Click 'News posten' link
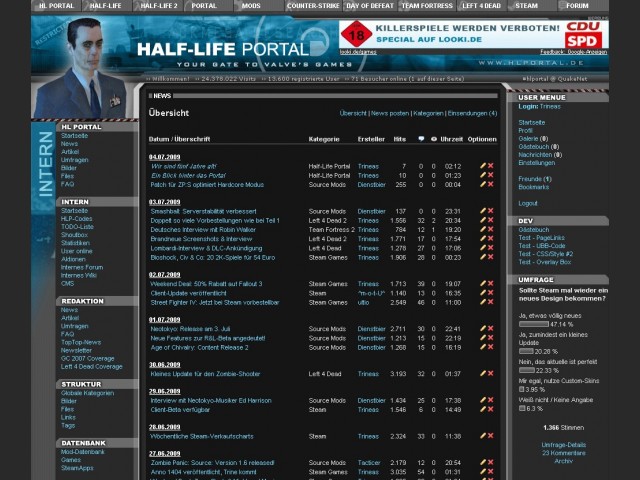The height and width of the screenshot is (480, 640). [390, 113]
